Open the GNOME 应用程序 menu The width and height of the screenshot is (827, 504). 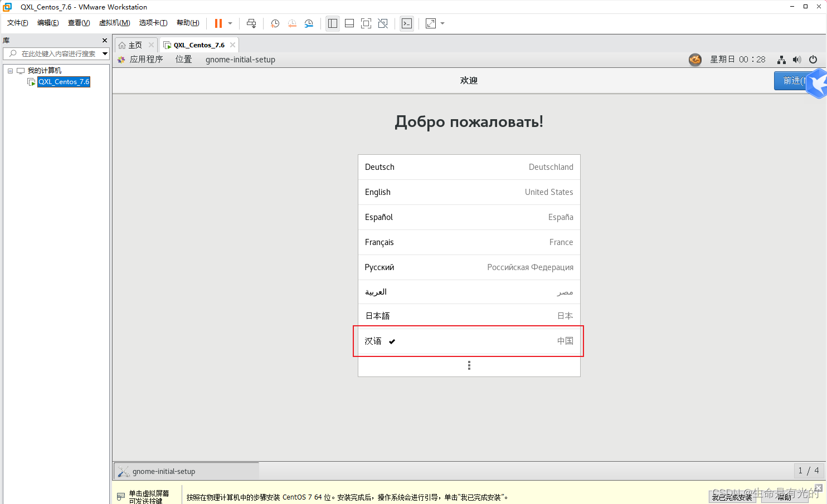[147, 60]
